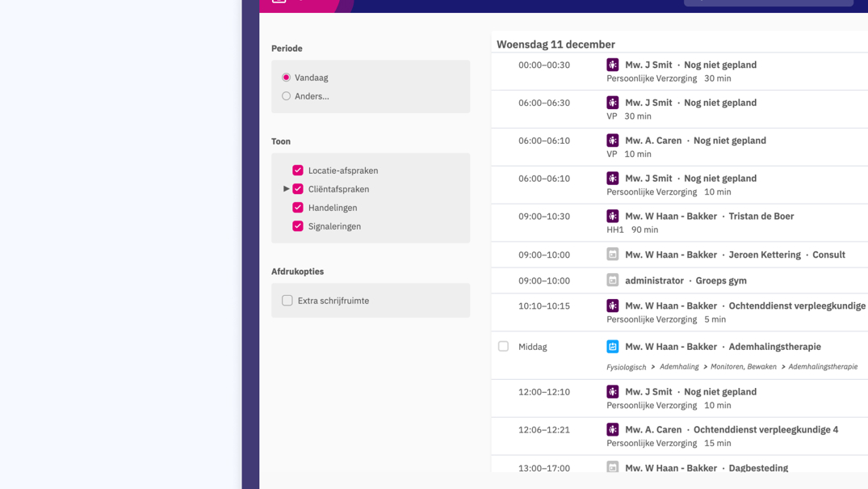Click calendar icon next to administrator Groeps gym
Screen dimensions: 868x489
pyautogui.click(x=612, y=280)
